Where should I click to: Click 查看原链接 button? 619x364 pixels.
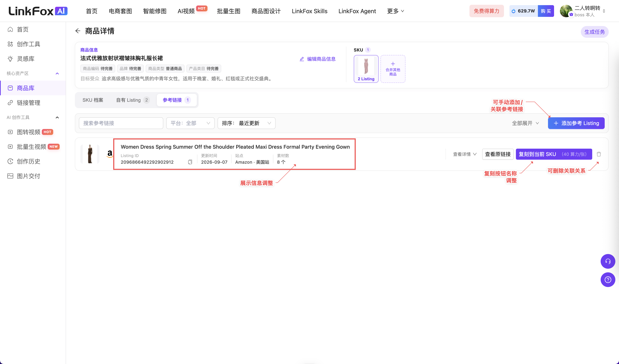tap(498, 154)
